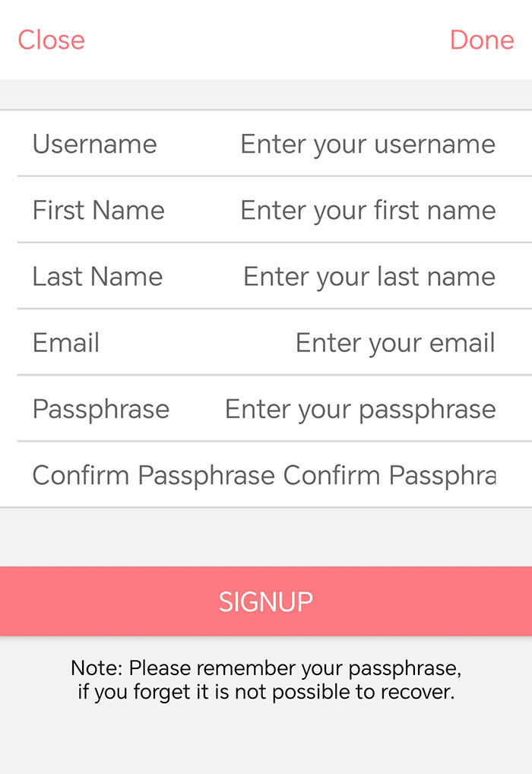Tap the Passphrase row label
Image resolution: width=532 pixels, height=774 pixels.
click(x=101, y=409)
